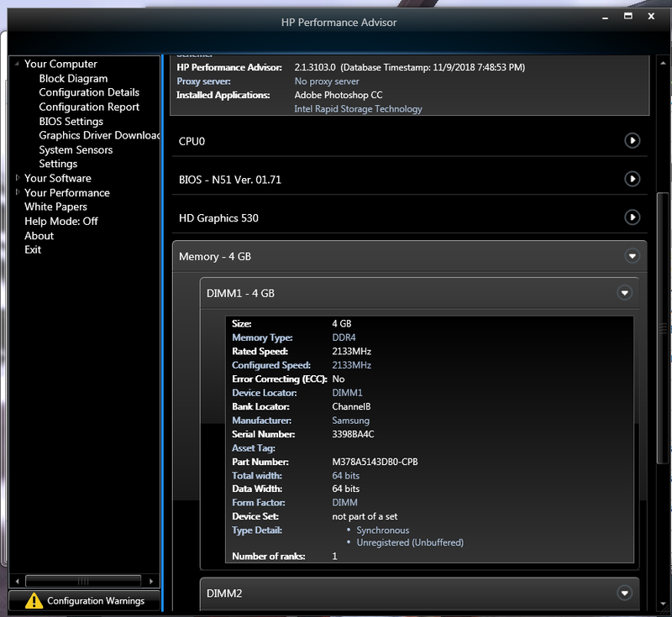This screenshot has height=617, width=672.
Task: Expand the Your Performance tree node
Action: pos(17,192)
